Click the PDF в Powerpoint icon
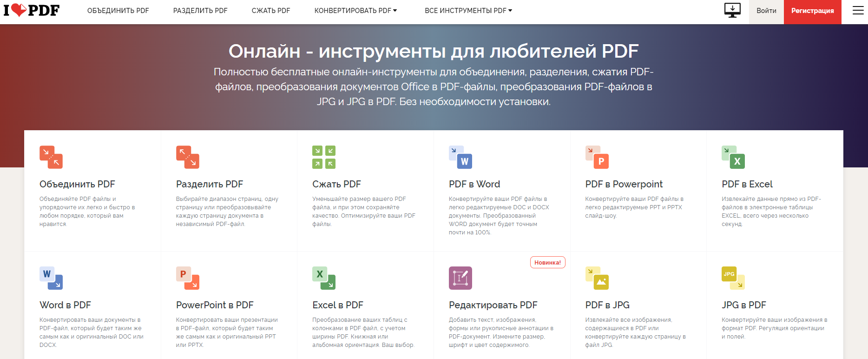 pos(597,157)
